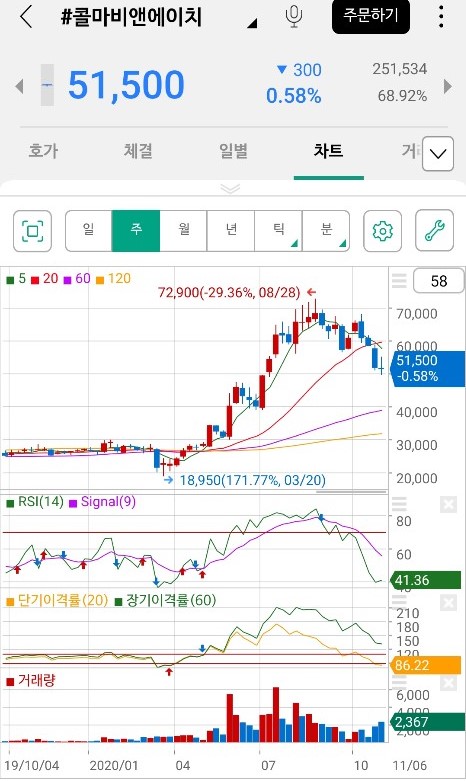466x781 pixels.
Task: Close the 거래량 volume panel
Action: 448,683
